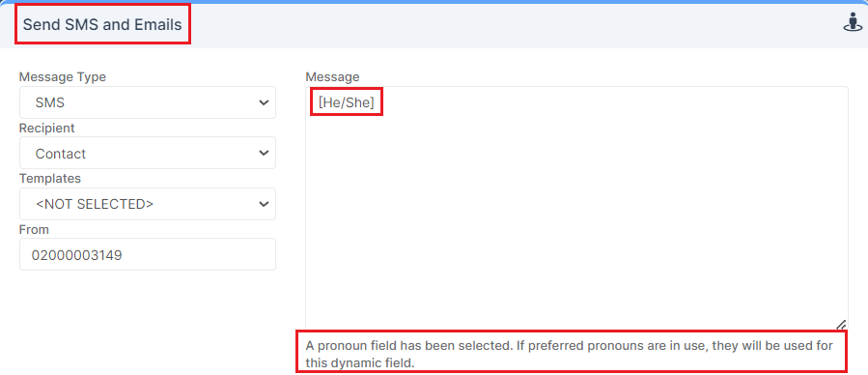868x375 pixels.
Task: Click the From label
Action: [35, 229]
